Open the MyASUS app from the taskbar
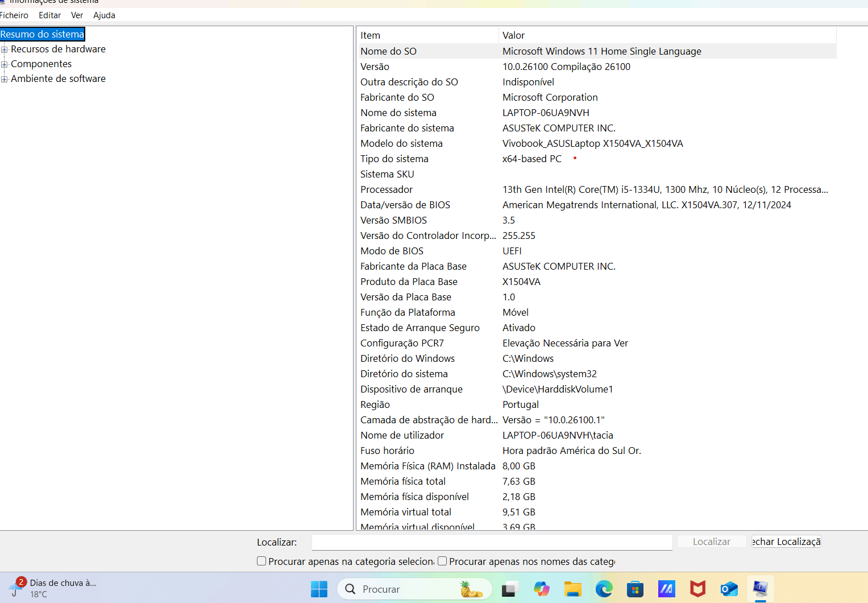Image resolution: width=868 pixels, height=603 pixels. [x=666, y=589]
